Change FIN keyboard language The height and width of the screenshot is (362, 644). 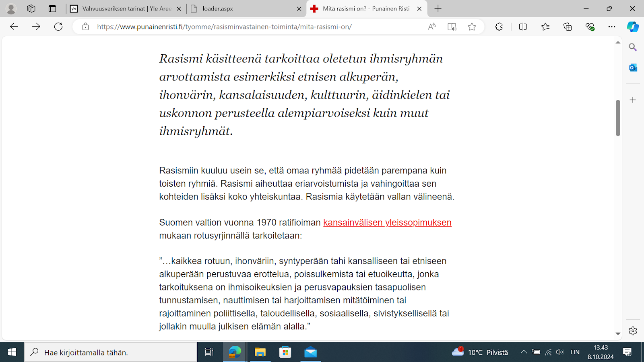pos(575,352)
